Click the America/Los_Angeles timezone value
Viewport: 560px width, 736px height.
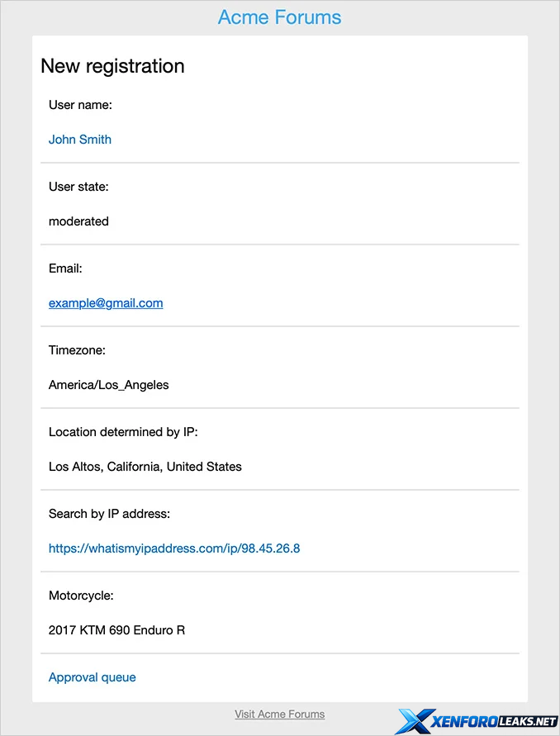click(x=109, y=385)
